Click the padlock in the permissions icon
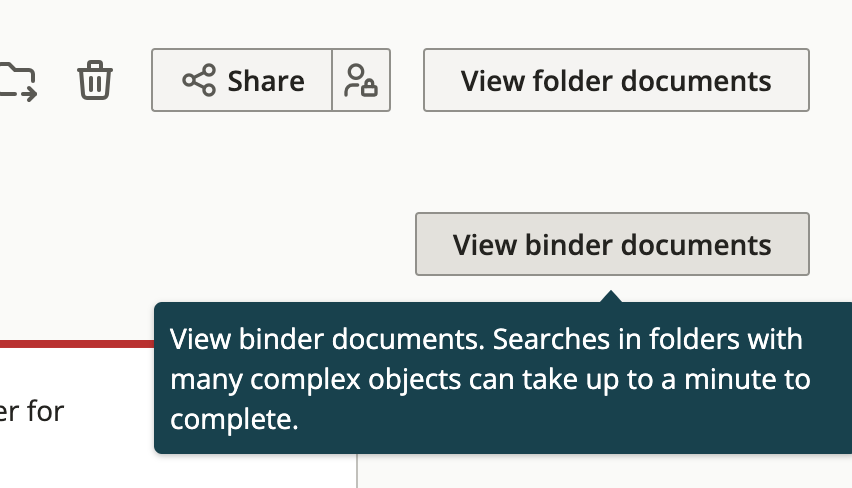852x488 pixels. tap(369, 87)
